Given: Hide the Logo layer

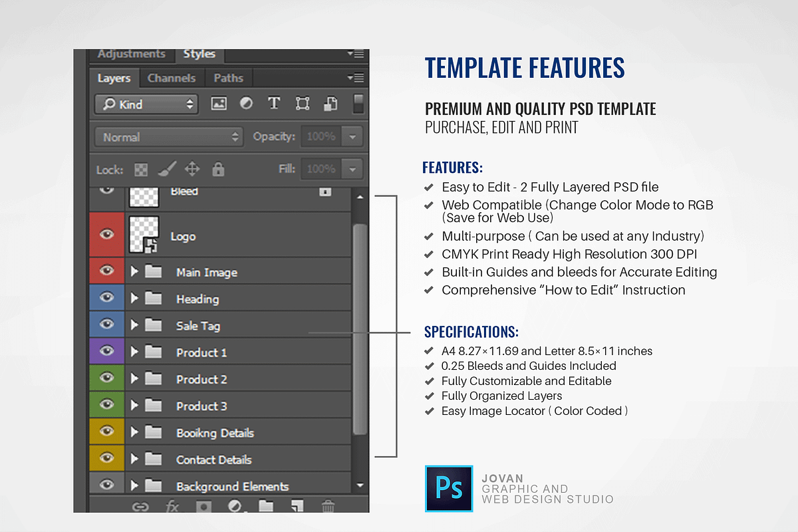Looking at the screenshot, I should click(x=106, y=235).
